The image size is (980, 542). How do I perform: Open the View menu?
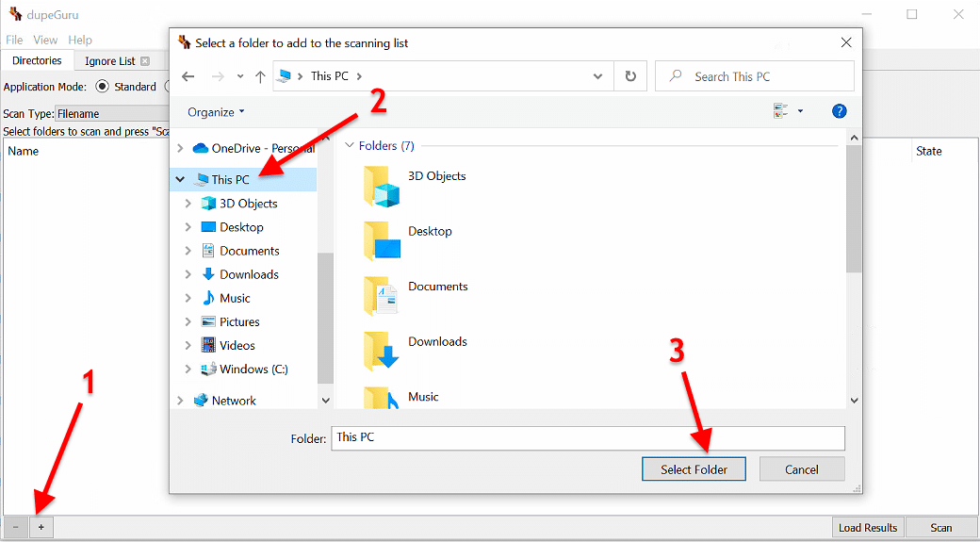tap(45, 40)
